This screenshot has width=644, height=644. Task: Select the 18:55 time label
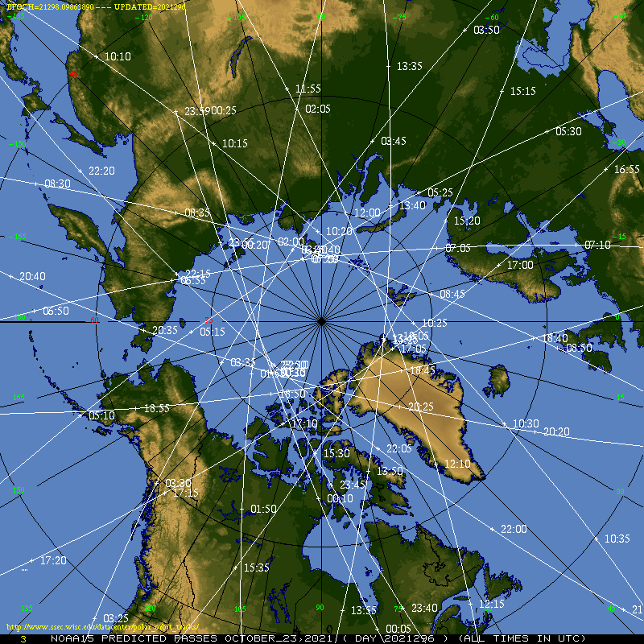(157, 408)
